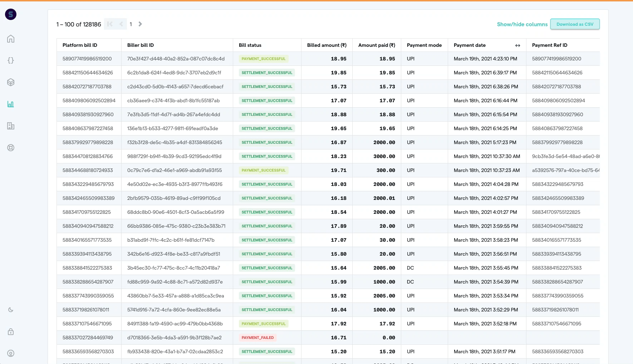Select the code/API sidebar icon
Viewport: 633px width, 364px height.
pos(11,60)
